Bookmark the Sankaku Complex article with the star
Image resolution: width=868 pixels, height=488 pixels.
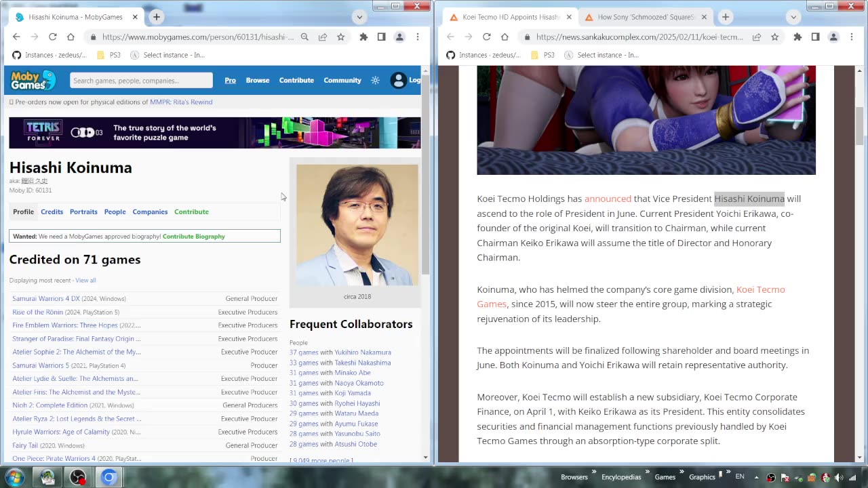[x=774, y=37]
